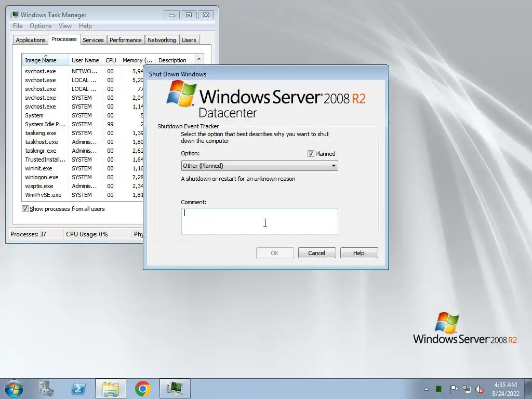Screen dimensions: 532x399
Task: Click the OK button in shutdown dialog
Action: tap(275, 253)
